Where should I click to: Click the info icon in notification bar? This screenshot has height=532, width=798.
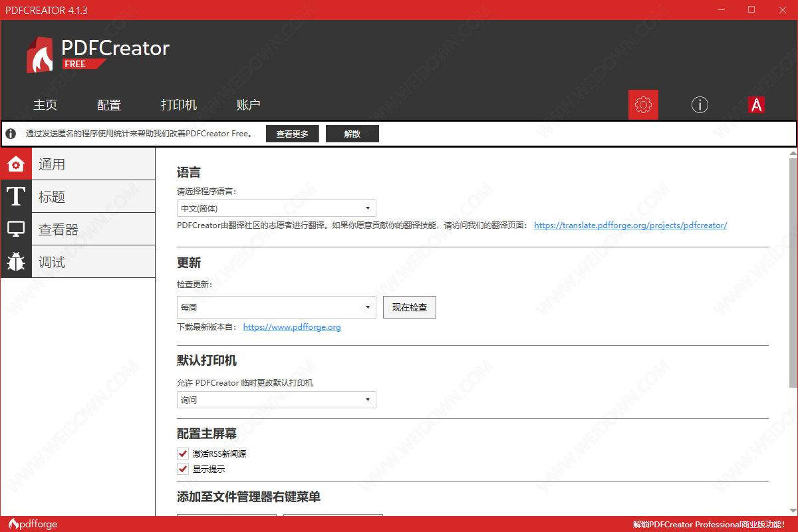[11, 134]
